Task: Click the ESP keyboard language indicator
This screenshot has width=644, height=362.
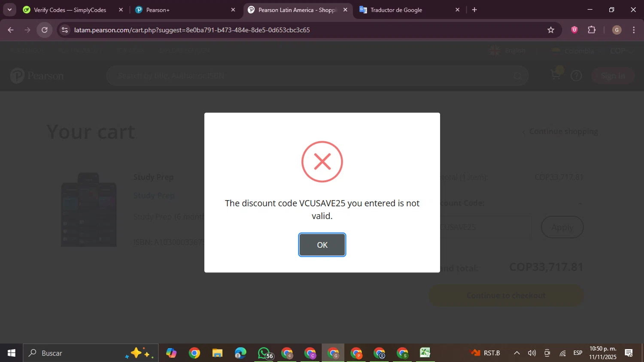Action: coord(578,353)
